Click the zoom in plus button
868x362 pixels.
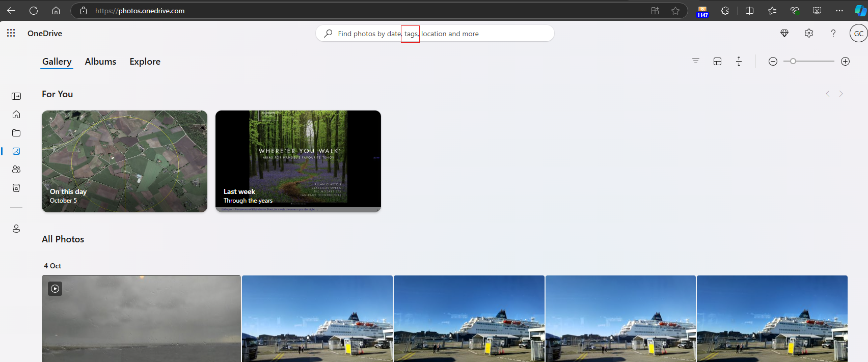coord(845,61)
